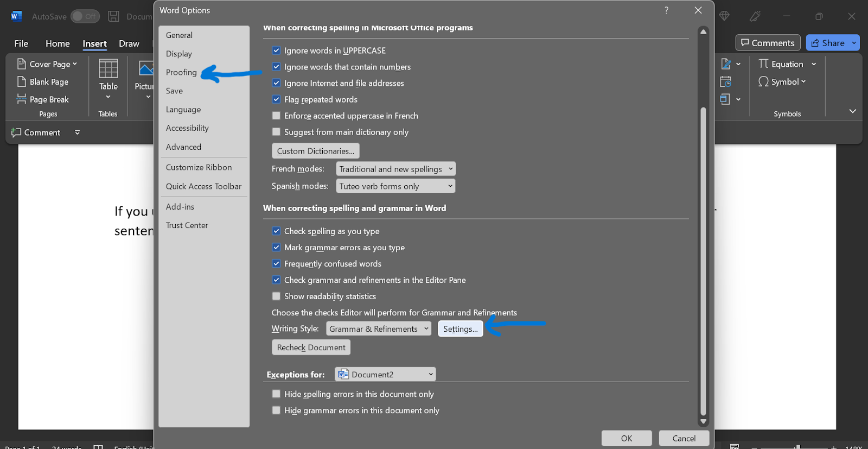The width and height of the screenshot is (868, 449).
Task: Expand the Share button dropdown arrow
Action: tap(854, 43)
